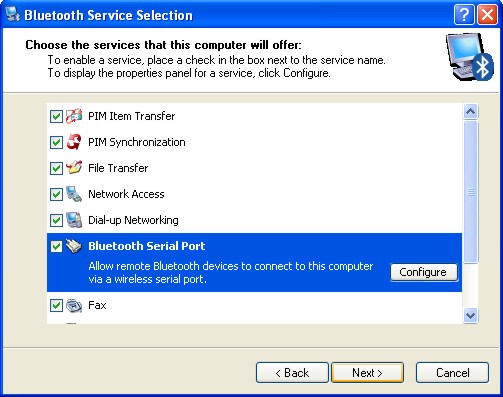Screen dimensions: 503x397
Task: Click the PIM Item Transfer service icon
Action: point(74,116)
